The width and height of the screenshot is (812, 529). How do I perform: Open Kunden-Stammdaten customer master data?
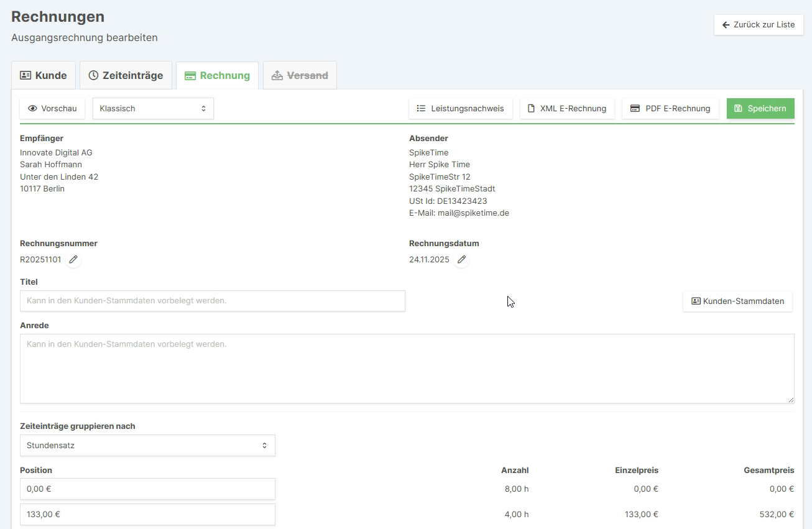tap(737, 301)
